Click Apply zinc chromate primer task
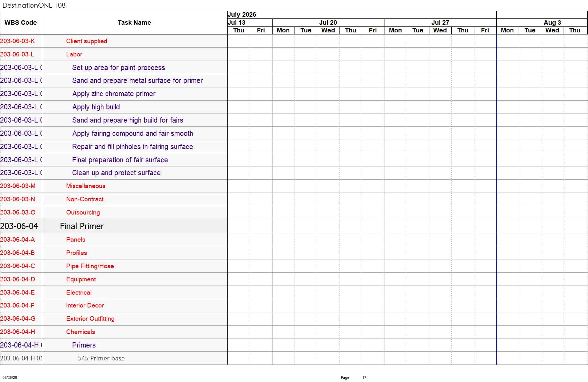Image resolution: width=588 pixels, height=382 pixels. click(x=114, y=94)
